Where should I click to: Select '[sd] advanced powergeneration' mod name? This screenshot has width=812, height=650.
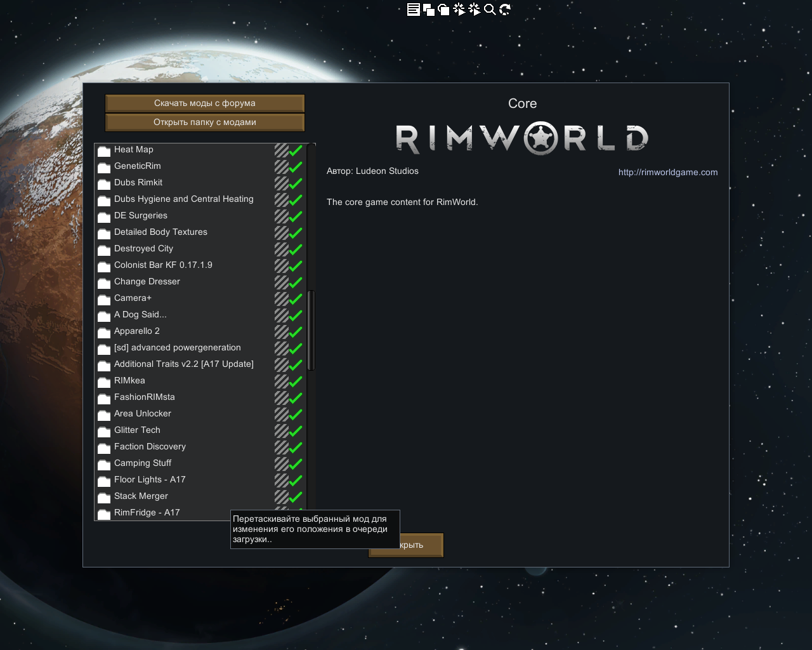[178, 347]
